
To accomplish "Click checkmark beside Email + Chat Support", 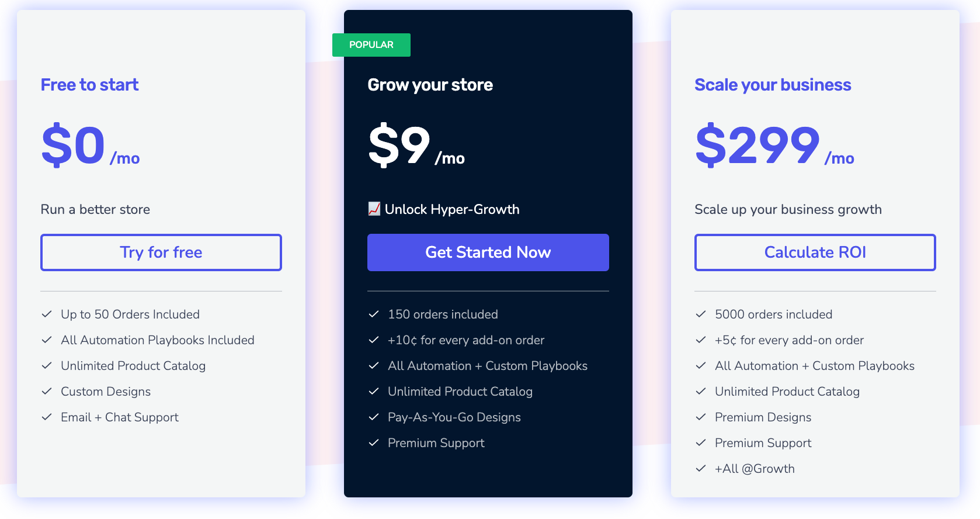I will pyautogui.click(x=47, y=417).
